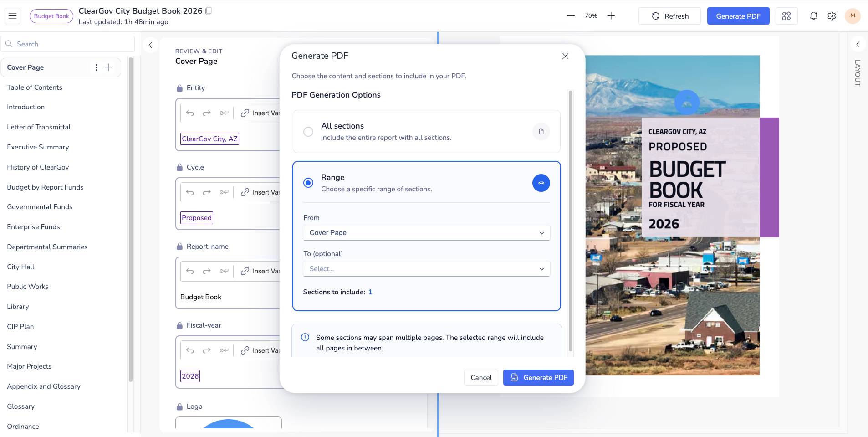Close the Generate PDF dialog

point(565,56)
